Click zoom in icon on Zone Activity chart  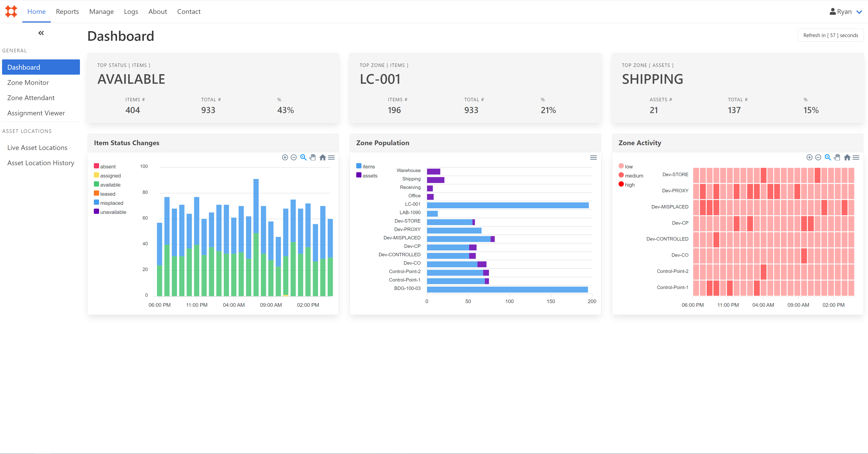[x=809, y=157]
